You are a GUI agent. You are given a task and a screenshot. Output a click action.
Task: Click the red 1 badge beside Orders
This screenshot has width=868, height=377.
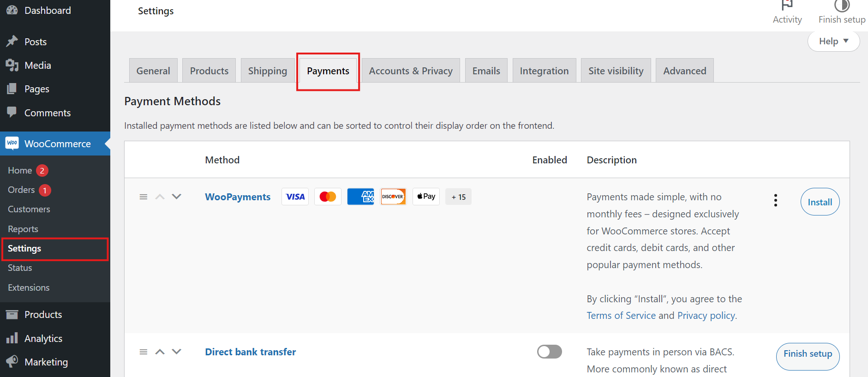click(45, 190)
